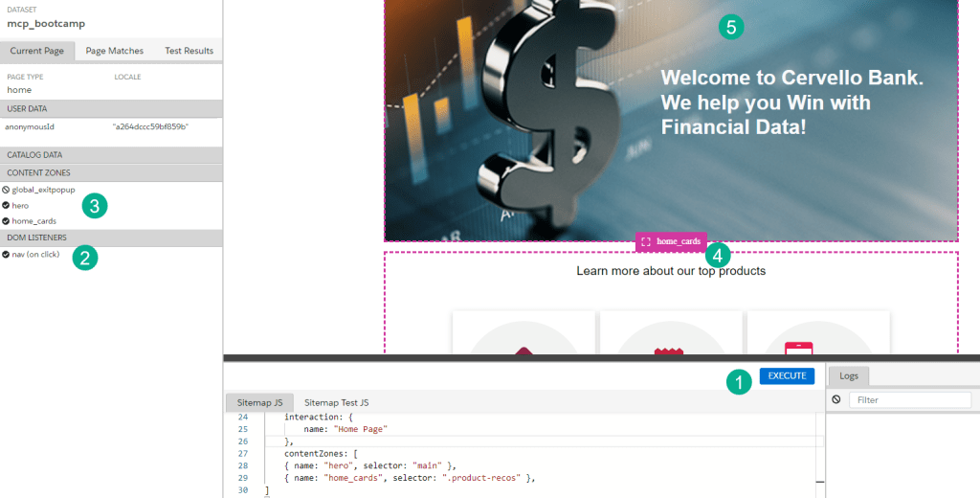Select the Current Page tab
Image resolution: width=980 pixels, height=498 pixels.
click(37, 51)
